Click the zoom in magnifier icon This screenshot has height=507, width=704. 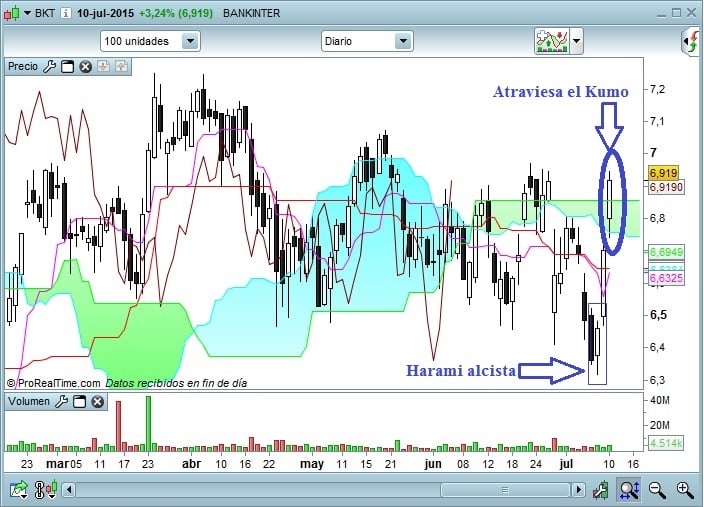pyautogui.click(x=685, y=489)
